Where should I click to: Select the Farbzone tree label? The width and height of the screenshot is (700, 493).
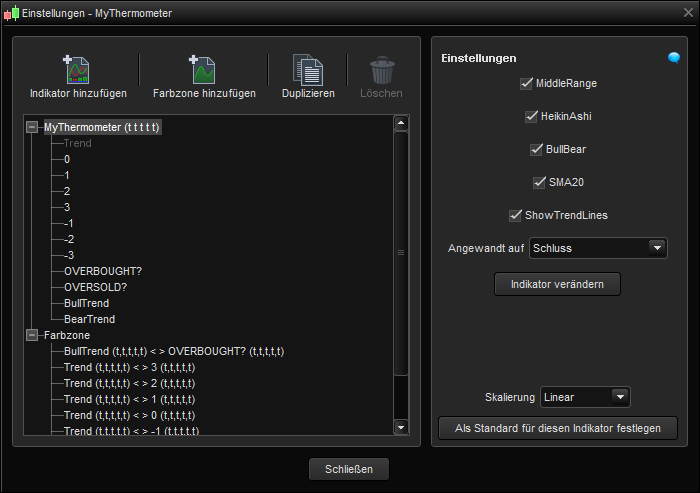coord(67,335)
